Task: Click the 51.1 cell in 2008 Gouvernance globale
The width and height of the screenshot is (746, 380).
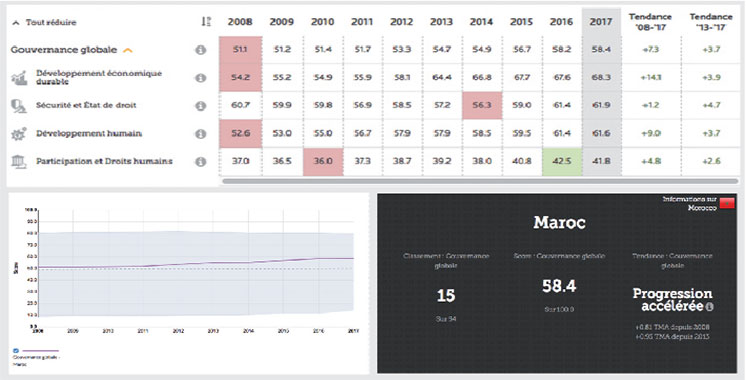Action: point(240,49)
